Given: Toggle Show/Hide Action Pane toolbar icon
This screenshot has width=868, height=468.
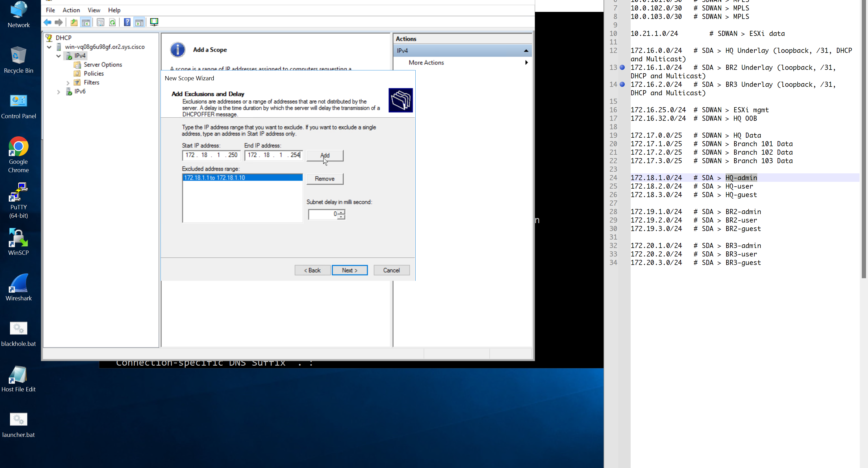Looking at the screenshot, I should (139, 23).
